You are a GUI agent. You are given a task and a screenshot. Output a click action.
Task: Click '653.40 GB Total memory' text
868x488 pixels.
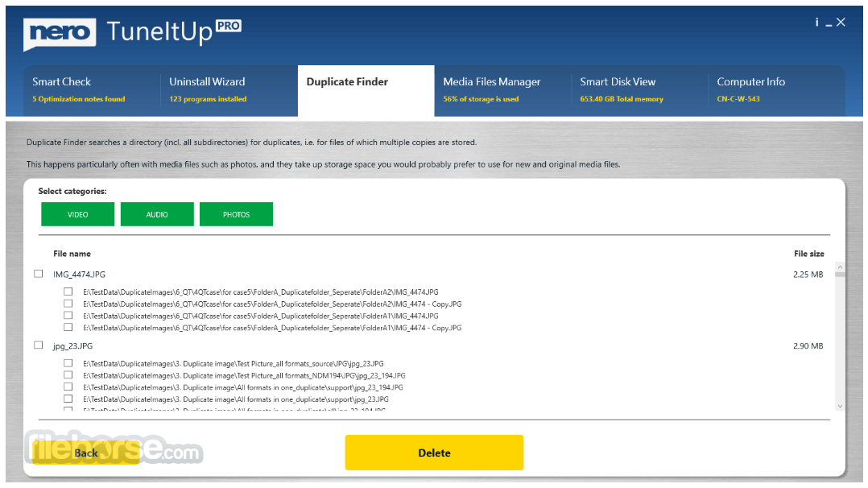pyautogui.click(x=622, y=99)
